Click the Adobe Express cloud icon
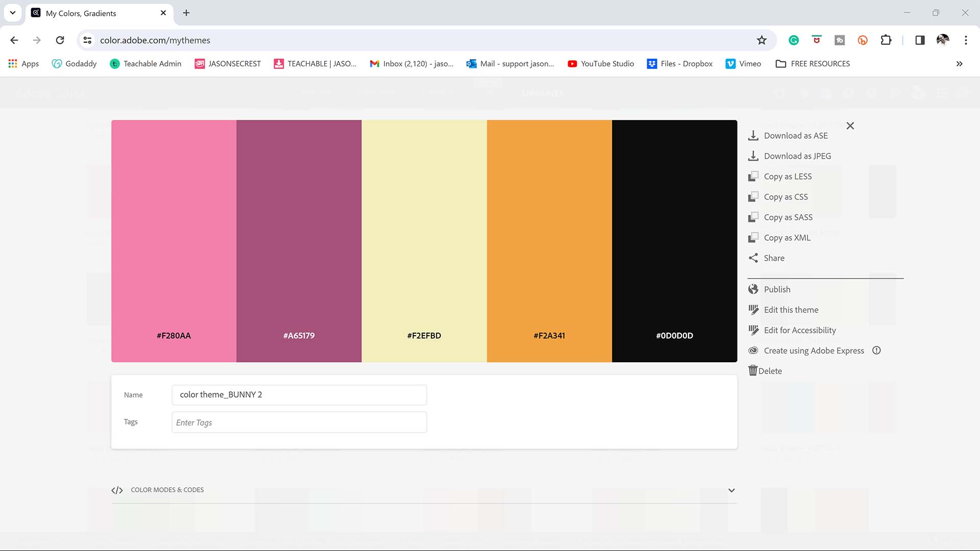Viewport: 980px width, 551px height. coord(753,350)
